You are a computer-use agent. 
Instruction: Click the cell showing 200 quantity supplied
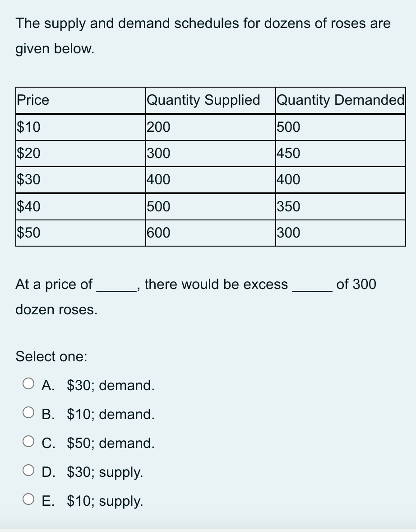tap(158, 127)
